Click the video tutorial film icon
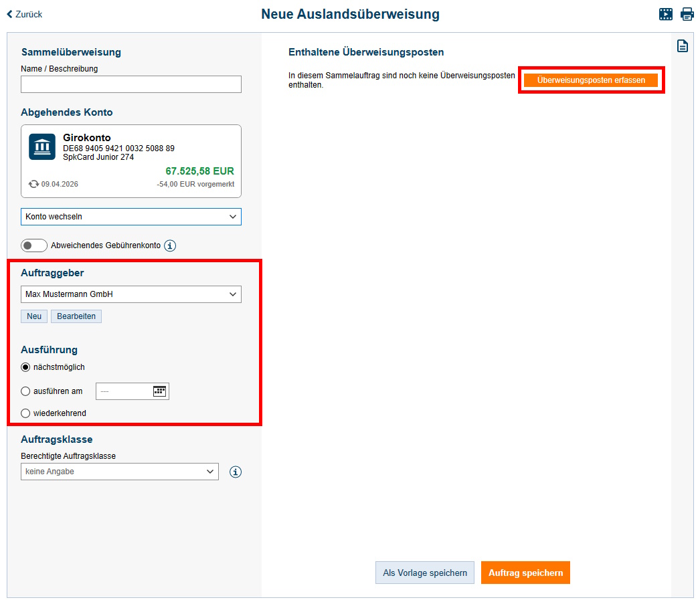 (x=665, y=14)
